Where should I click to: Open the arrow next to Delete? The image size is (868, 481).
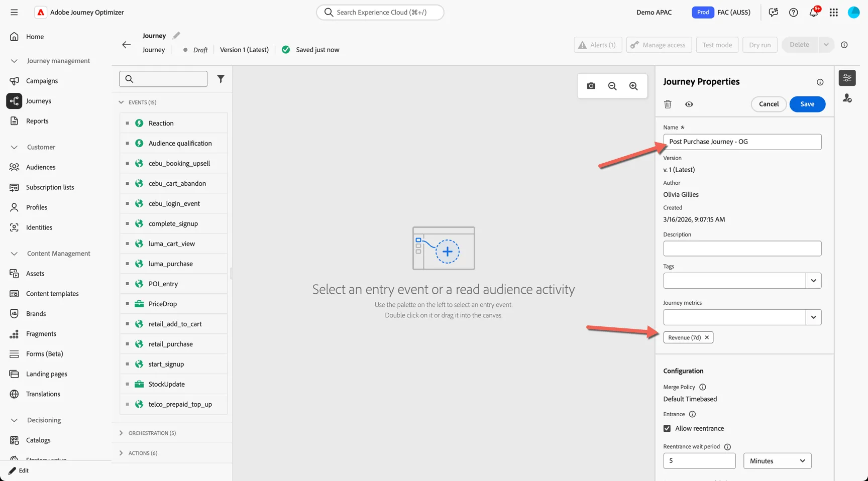(826, 45)
